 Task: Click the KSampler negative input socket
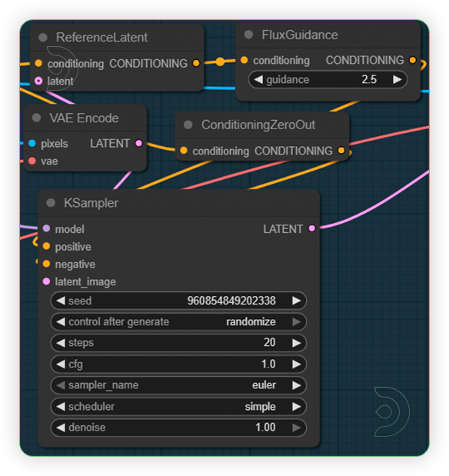click(x=46, y=264)
